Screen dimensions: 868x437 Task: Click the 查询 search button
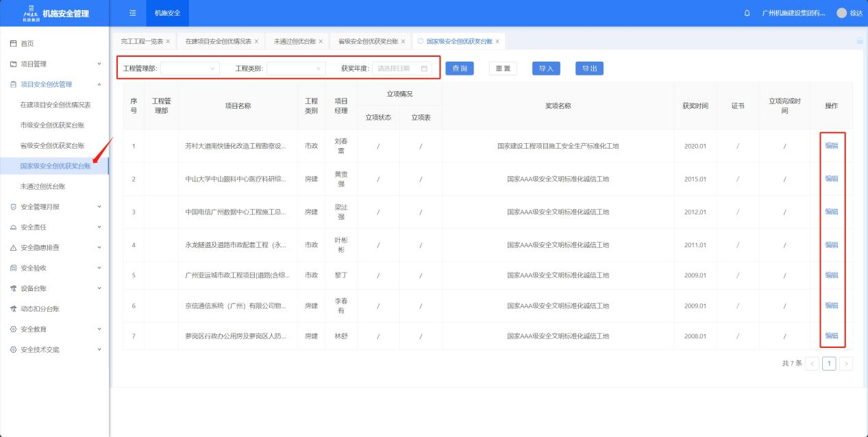pos(459,68)
